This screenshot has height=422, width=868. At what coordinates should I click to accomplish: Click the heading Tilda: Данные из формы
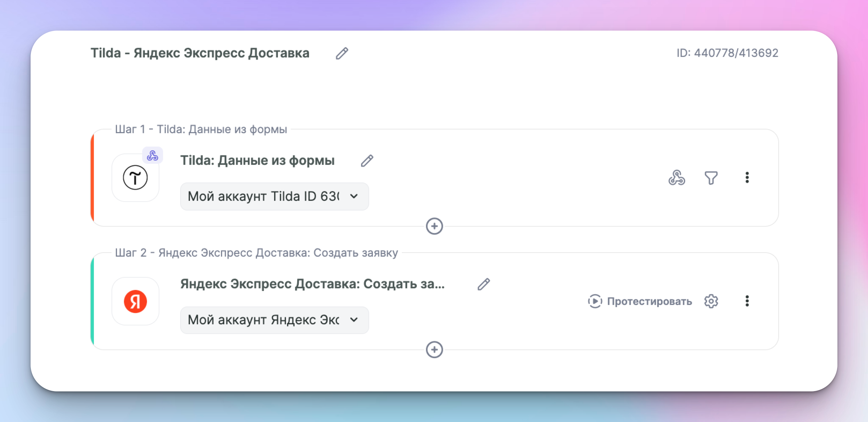coord(258,161)
